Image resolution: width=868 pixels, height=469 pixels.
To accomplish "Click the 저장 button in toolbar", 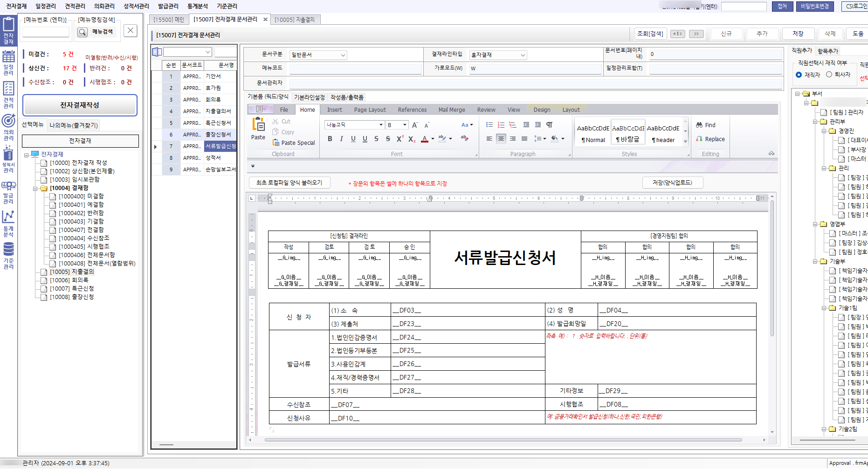I will tap(798, 34).
